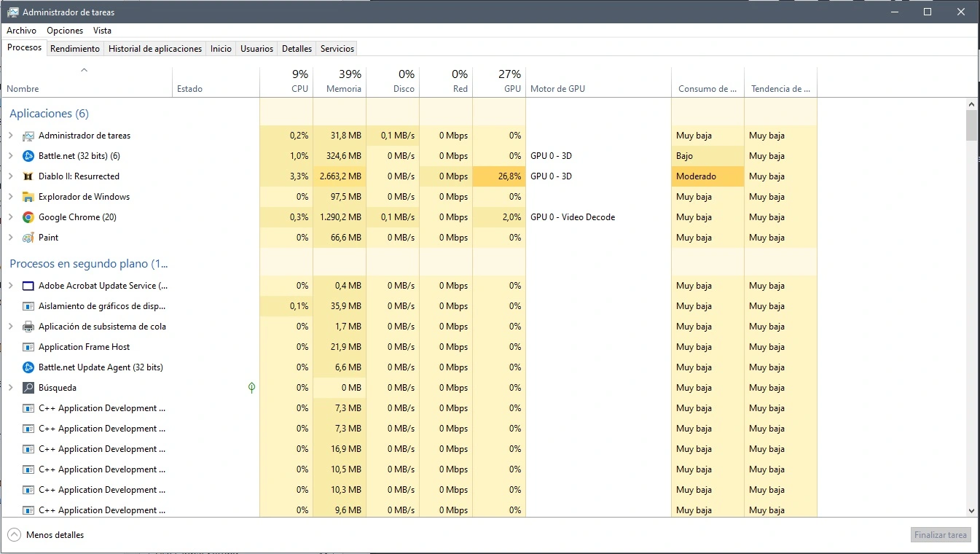Click the Explorador de Windows folder icon
980x554 pixels.
pyautogui.click(x=28, y=197)
